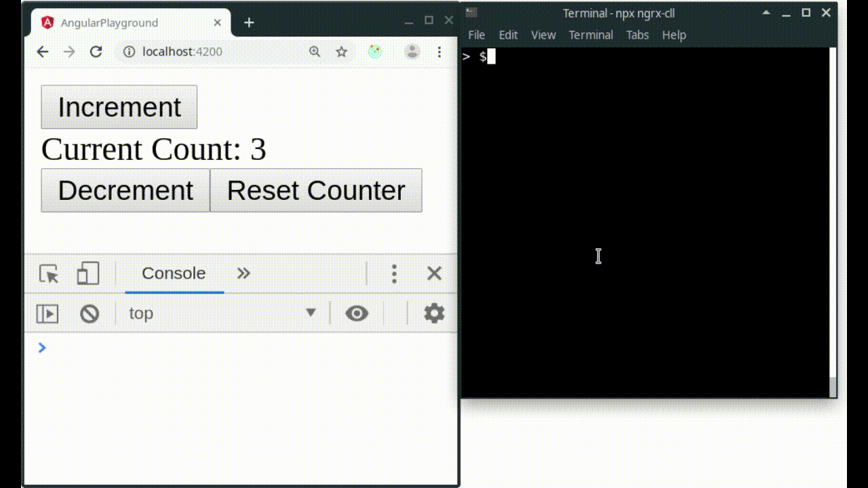868x488 pixels.
Task: Open the terminal Help menu
Action: pos(674,35)
